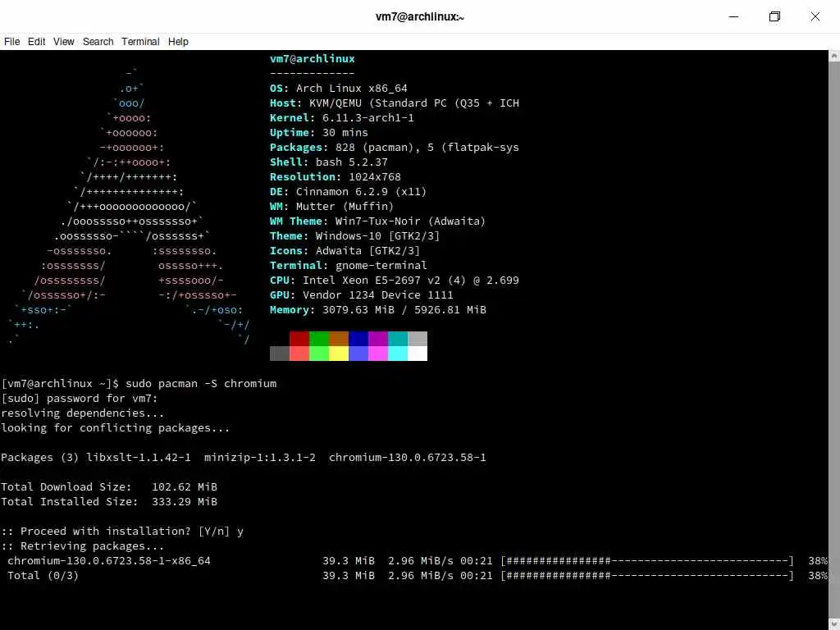The image size is (840, 630).
Task: Click the cyan vm7@archlinux header text
Action: [313, 59]
